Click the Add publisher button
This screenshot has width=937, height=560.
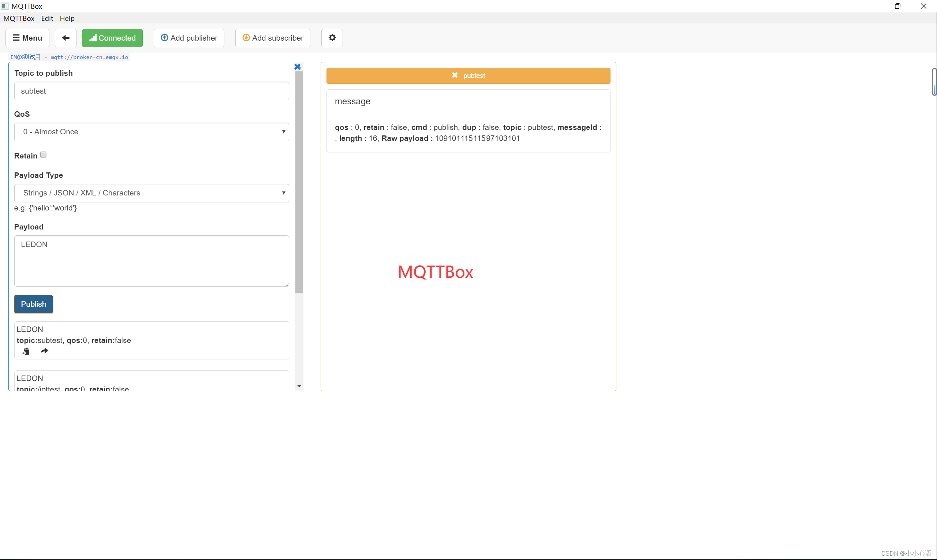(x=189, y=38)
